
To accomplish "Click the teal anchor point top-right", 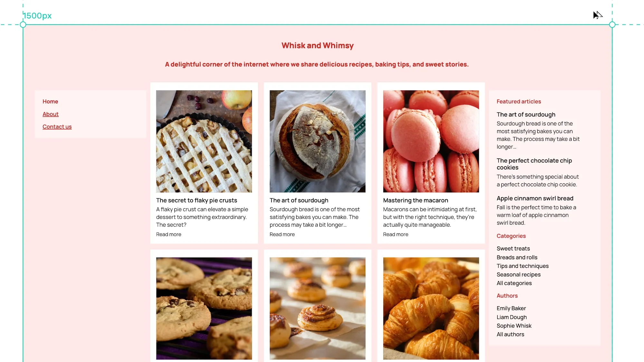I will click(x=612, y=24).
